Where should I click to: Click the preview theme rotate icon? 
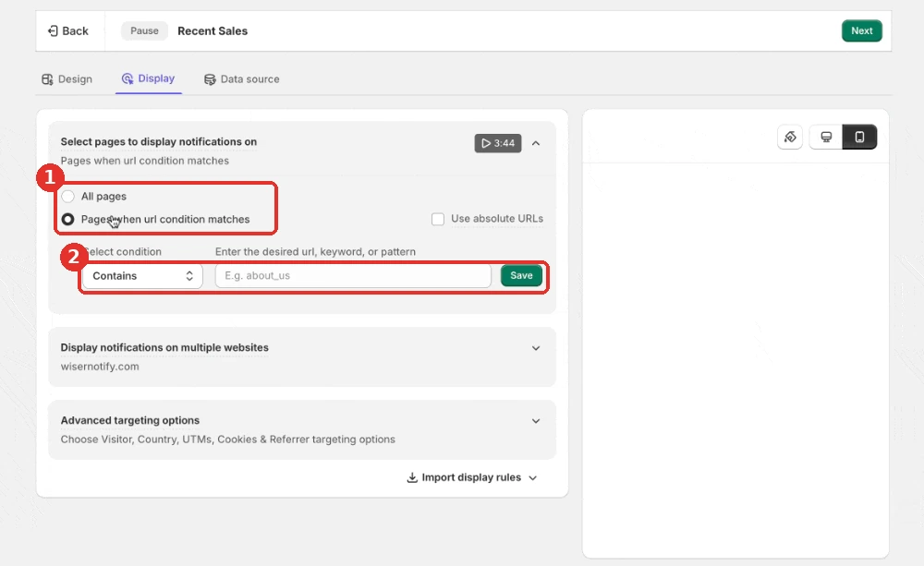click(790, 138)
